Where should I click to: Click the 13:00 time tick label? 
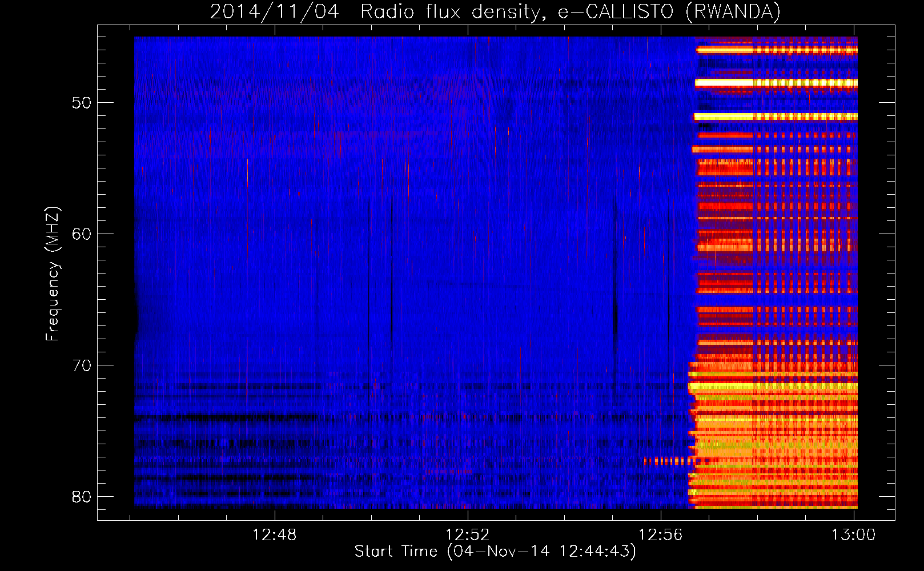pos(853,535)
